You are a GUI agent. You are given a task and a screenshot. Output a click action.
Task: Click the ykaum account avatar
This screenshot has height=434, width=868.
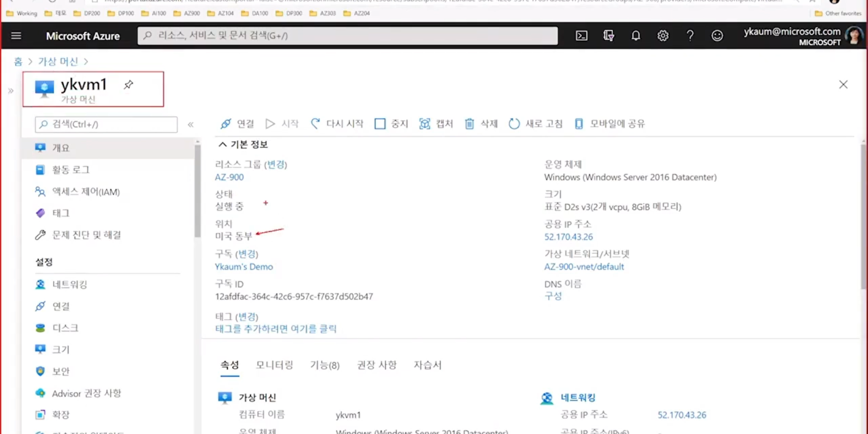(854, 36)
